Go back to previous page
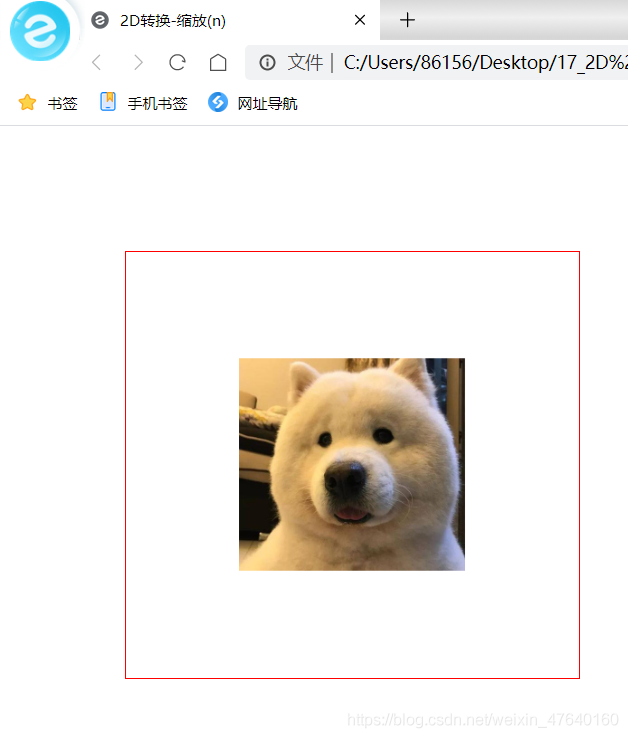Screen dimensions: 628x738 coord(97,62)
